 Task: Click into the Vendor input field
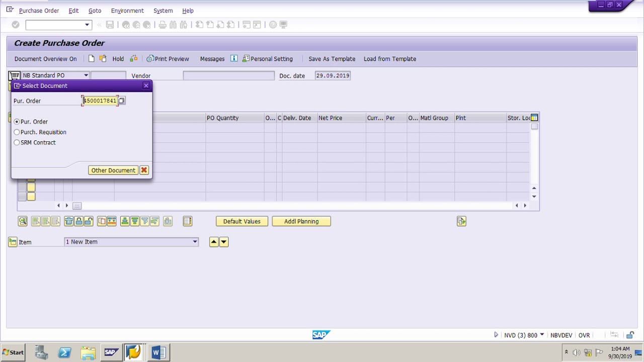229,75
